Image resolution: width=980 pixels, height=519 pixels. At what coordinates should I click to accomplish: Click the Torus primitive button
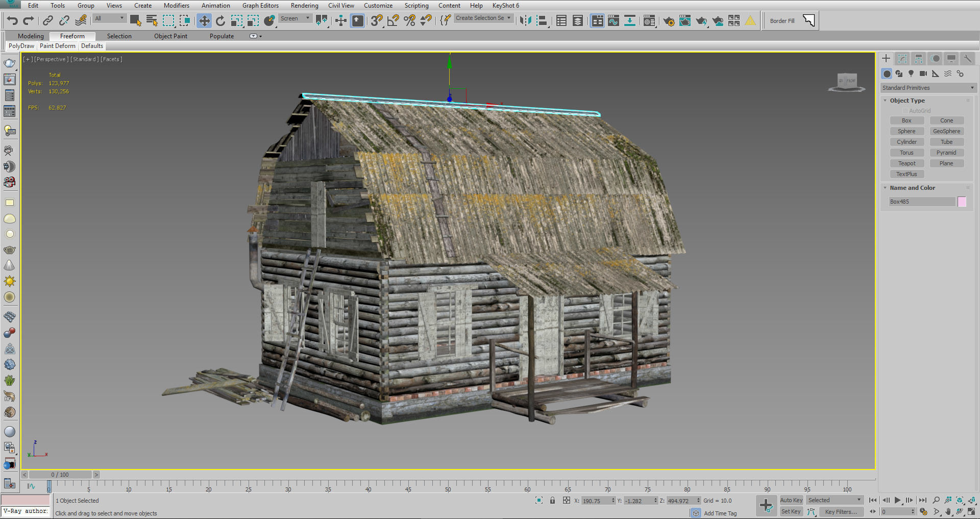click(906, 153)
